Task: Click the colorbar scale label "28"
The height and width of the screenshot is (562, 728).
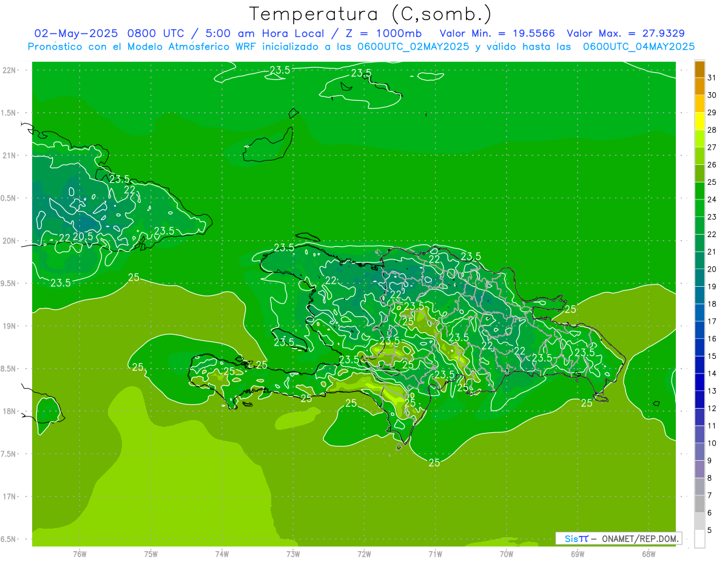Action: (712, 130)
